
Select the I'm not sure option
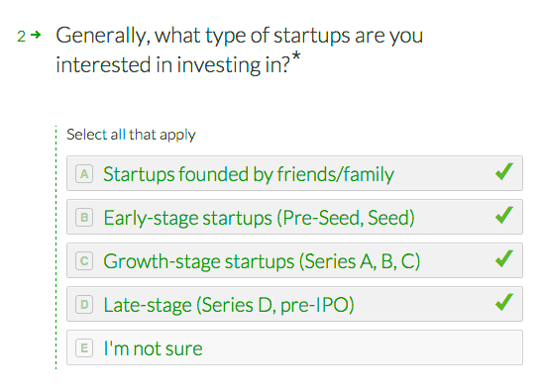click(x=294, y=347)
